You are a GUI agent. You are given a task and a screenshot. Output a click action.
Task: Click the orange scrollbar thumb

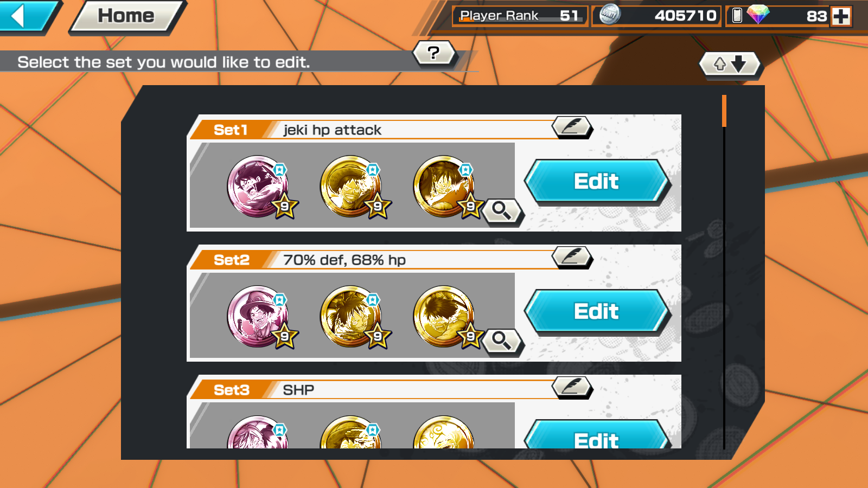724,111
